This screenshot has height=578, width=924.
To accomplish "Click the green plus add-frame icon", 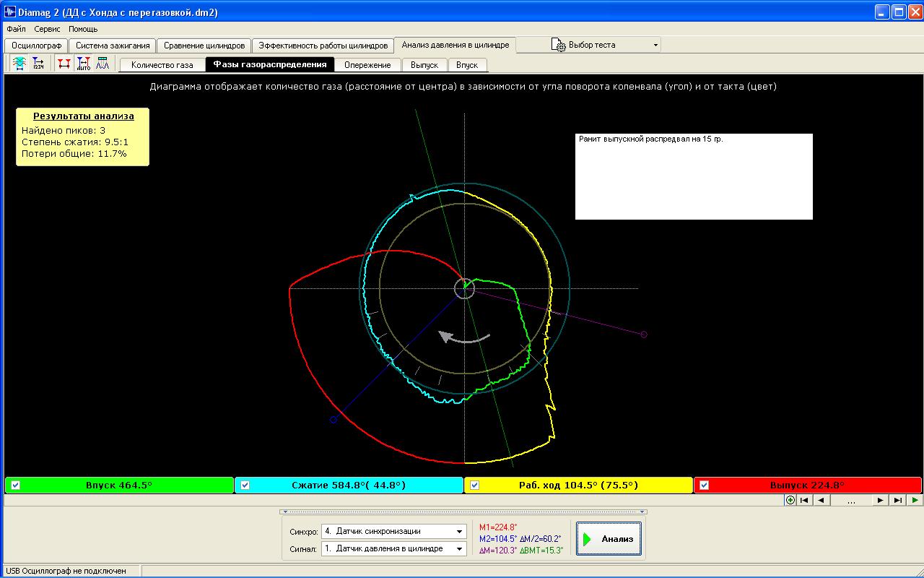I will [x=790, y=500].
